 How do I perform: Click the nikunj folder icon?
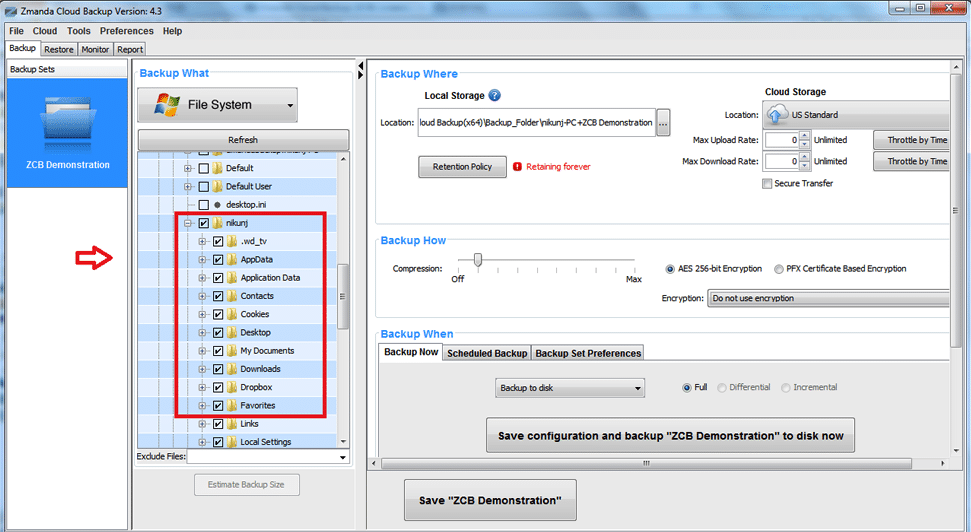point(217,223)
